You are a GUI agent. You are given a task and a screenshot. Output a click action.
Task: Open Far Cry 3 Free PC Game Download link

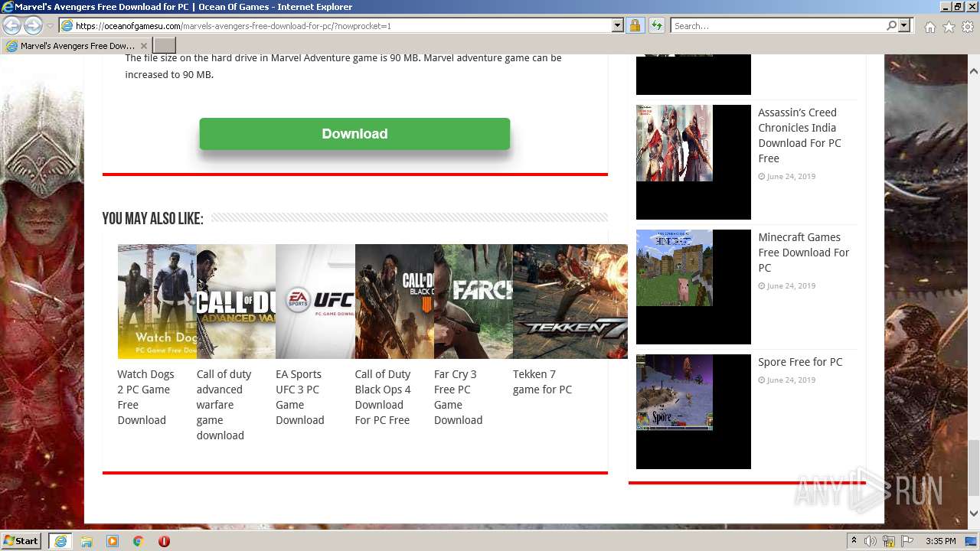tap(458, 397)
